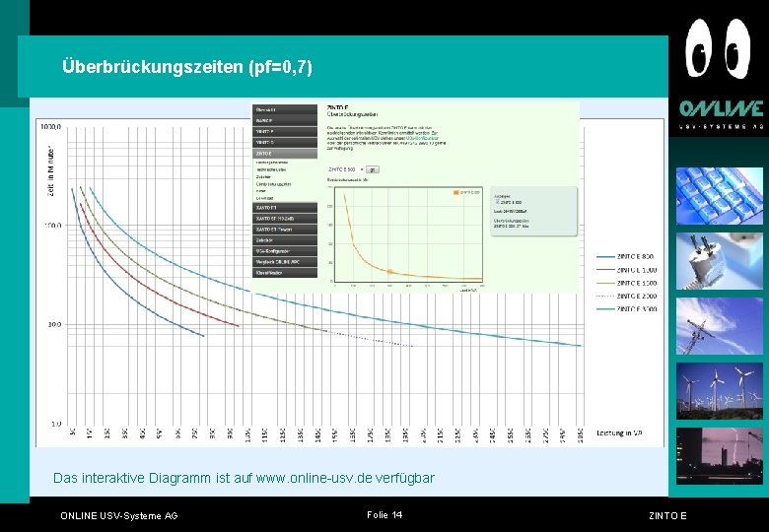Viewport: 769px width, 532px height.
Task: Click the Folie 14 footer text
Action: click(384, 514)
